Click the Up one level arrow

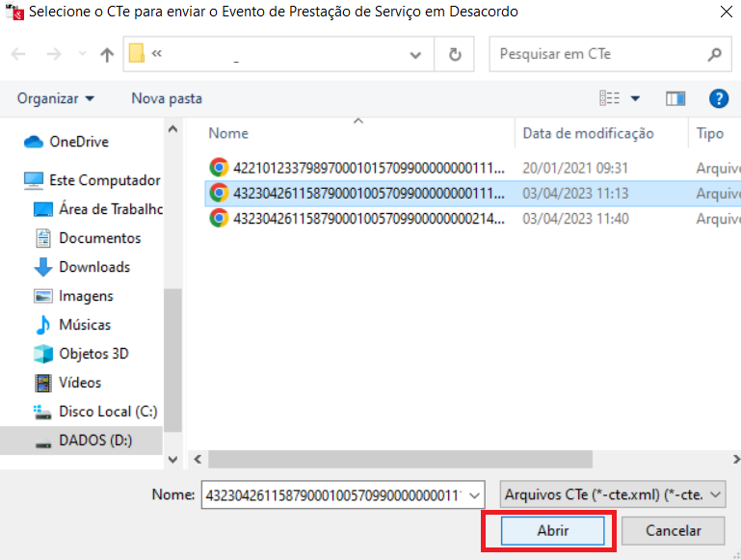[107, 55]
